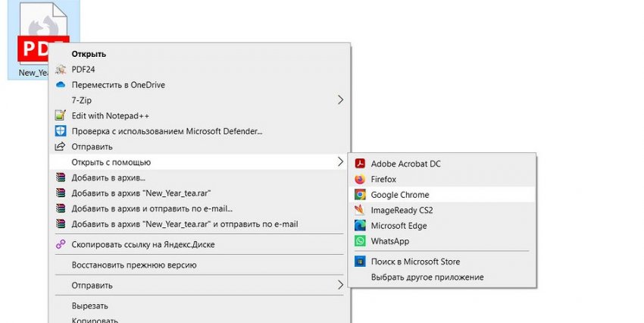Viewport: 644px width, 323px height.
Task: Click the WhatsApp icon in submenu
Action: tap(360, 241)
